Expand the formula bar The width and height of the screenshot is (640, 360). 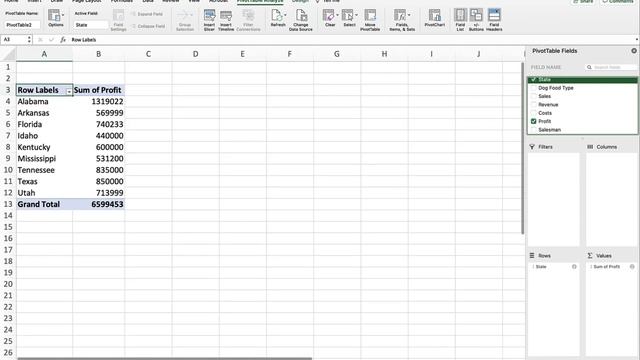coord(636,40)
